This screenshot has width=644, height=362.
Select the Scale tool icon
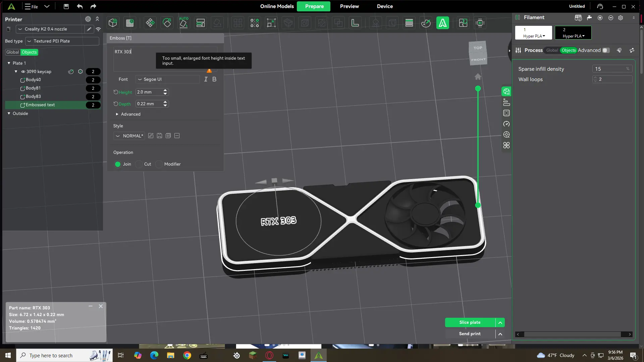[x=271, y=23]
